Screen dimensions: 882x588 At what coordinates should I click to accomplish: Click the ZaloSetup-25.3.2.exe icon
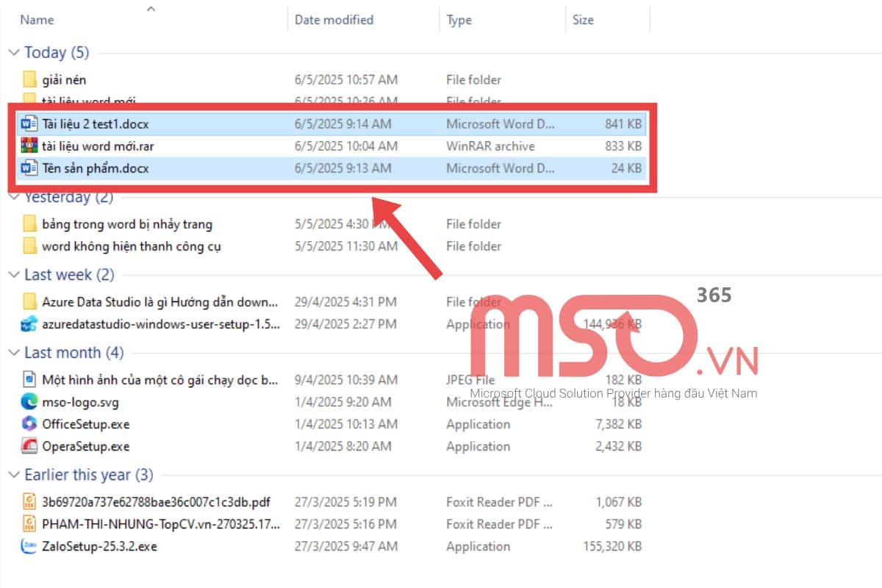tap(29, 546)
